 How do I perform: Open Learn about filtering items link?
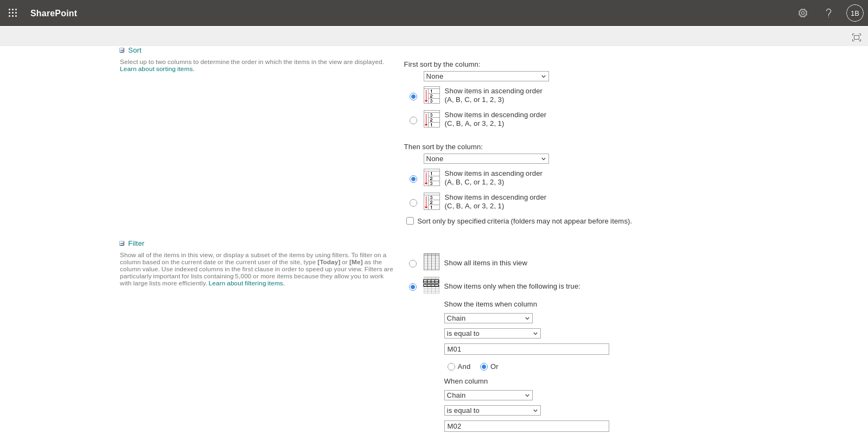[x=246, y=283]
